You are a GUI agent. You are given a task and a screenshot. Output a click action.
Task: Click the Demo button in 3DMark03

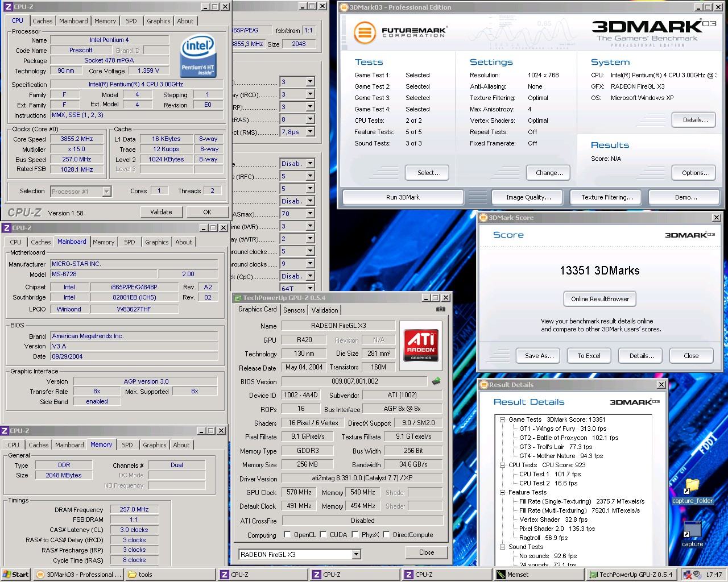(686, 197)
